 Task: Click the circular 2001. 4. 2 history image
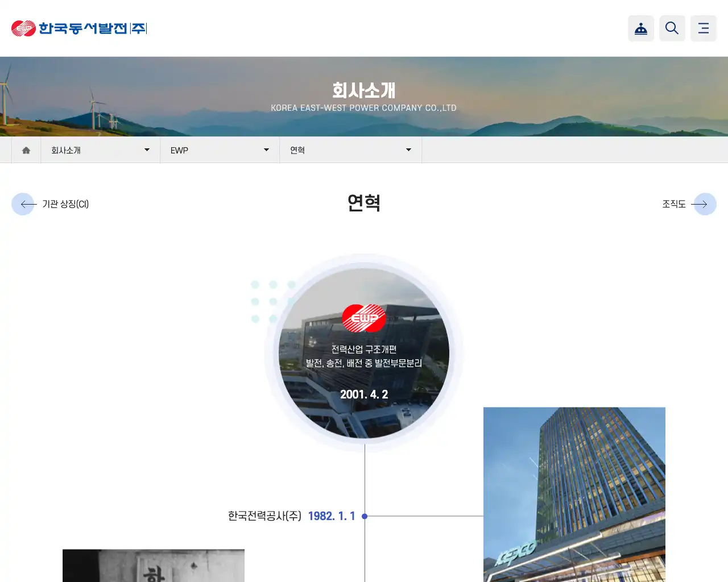(x=363, y=352)
